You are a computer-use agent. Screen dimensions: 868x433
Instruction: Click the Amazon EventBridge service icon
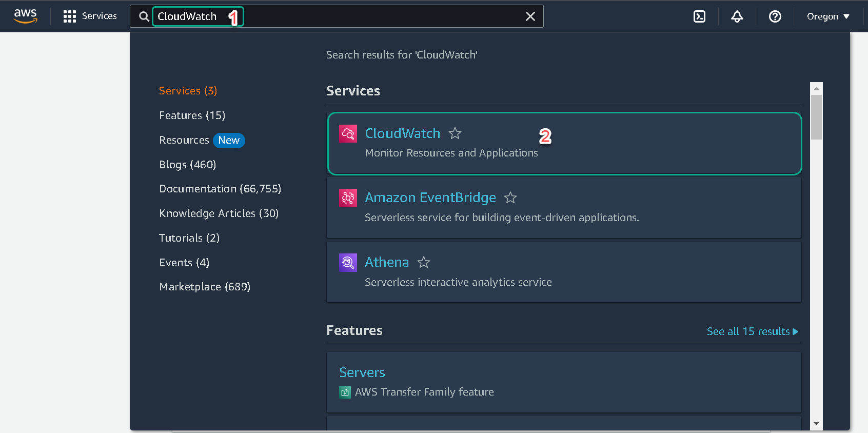click(x=348, y=198)
